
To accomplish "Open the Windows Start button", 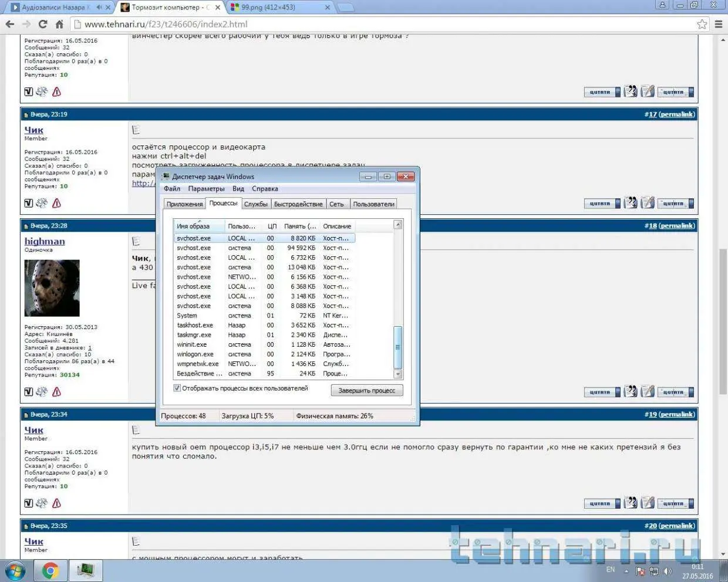I will (15, 570).
